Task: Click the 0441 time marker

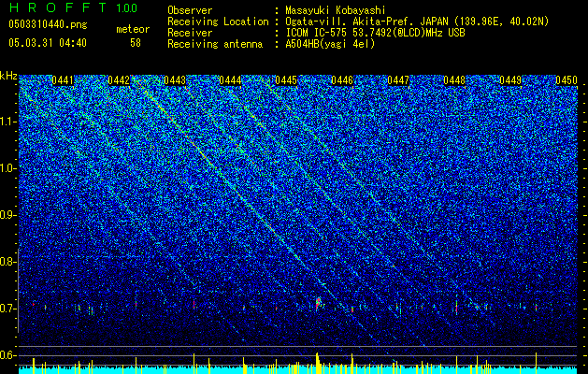Action: point(63,80)
